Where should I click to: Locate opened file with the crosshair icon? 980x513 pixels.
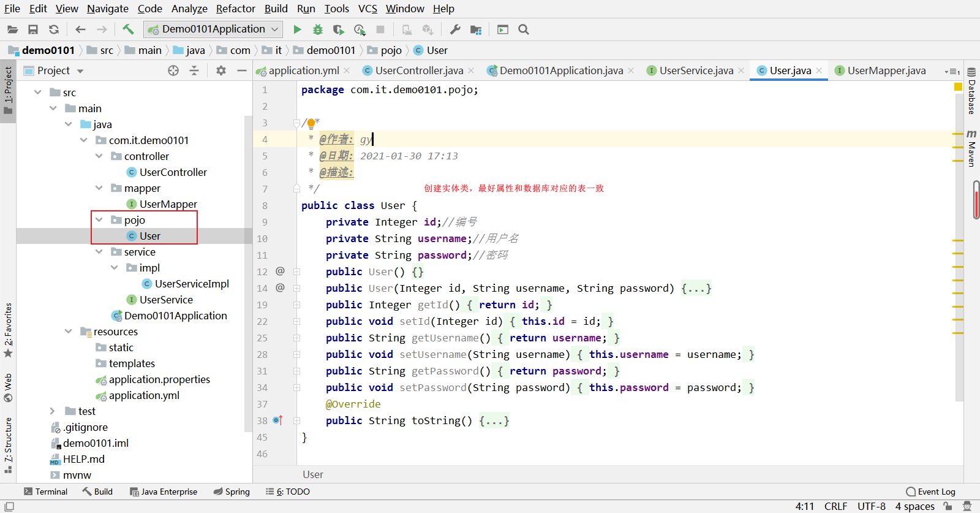coord(173,70)
